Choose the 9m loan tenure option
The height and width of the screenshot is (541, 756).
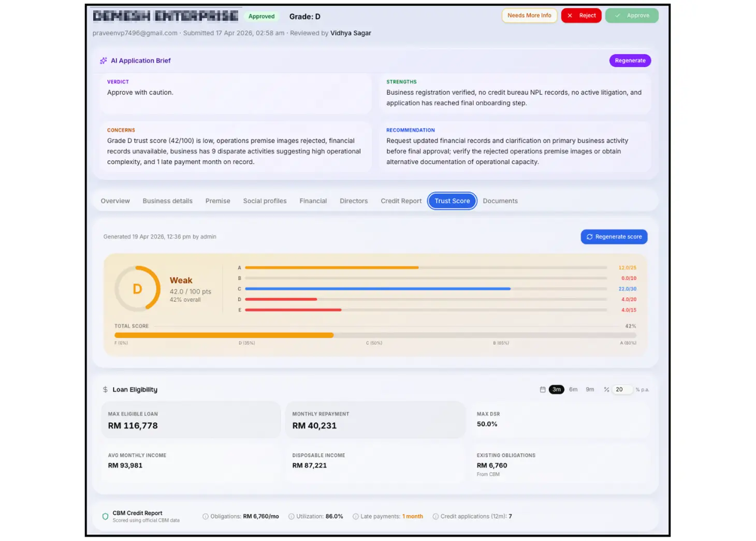pos(590,390)
